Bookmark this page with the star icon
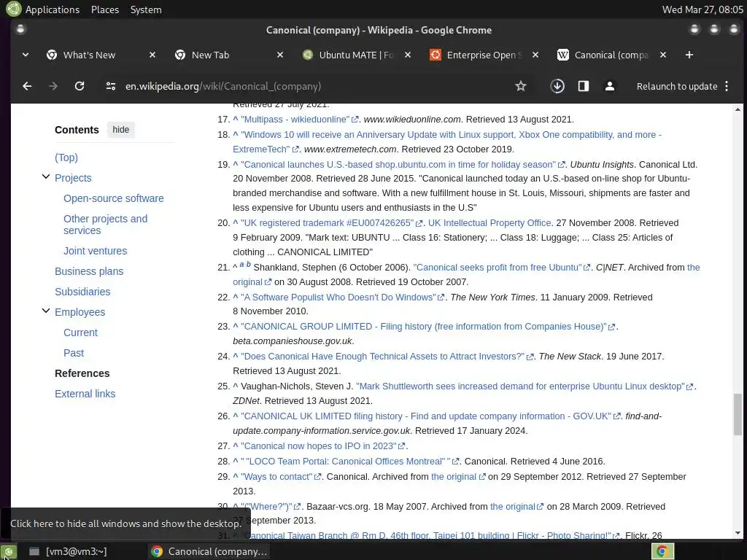This screenshot has height=560, width=747. [x=521, y=86]
